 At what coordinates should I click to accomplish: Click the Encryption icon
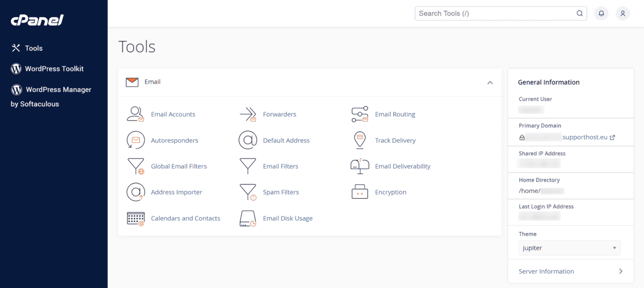pos(360,192)
